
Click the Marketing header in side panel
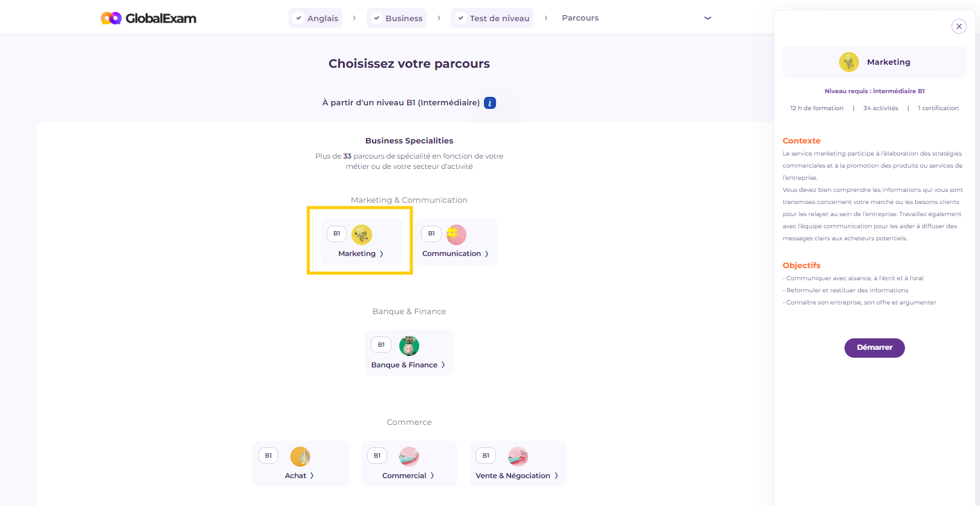874,62
